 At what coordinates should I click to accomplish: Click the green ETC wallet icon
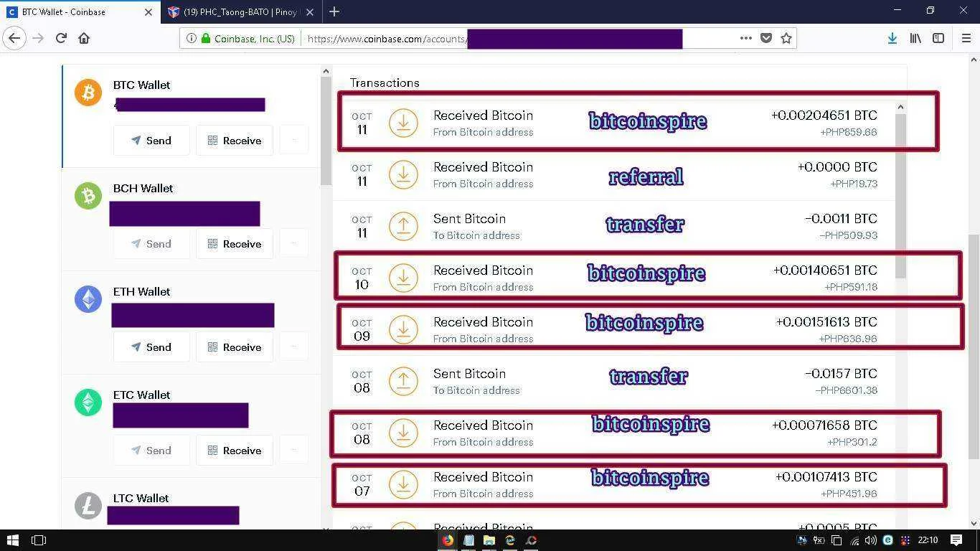(x=88, y=402)
